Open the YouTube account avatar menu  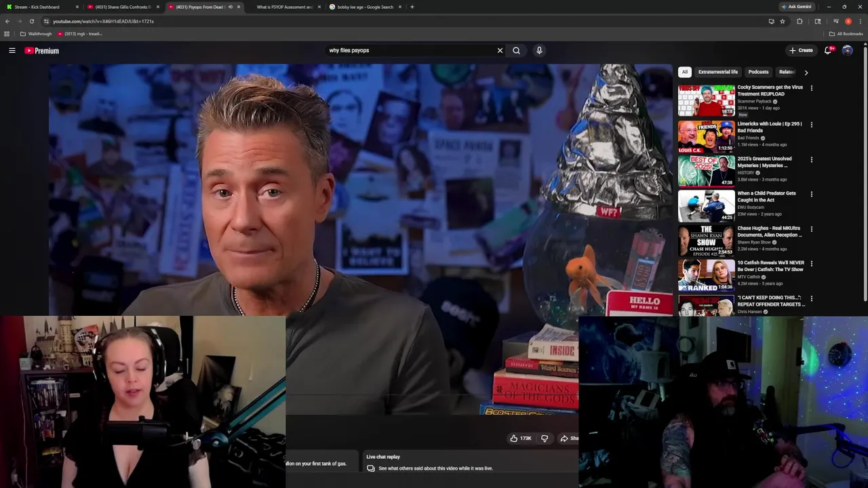[x=847, y=50]
